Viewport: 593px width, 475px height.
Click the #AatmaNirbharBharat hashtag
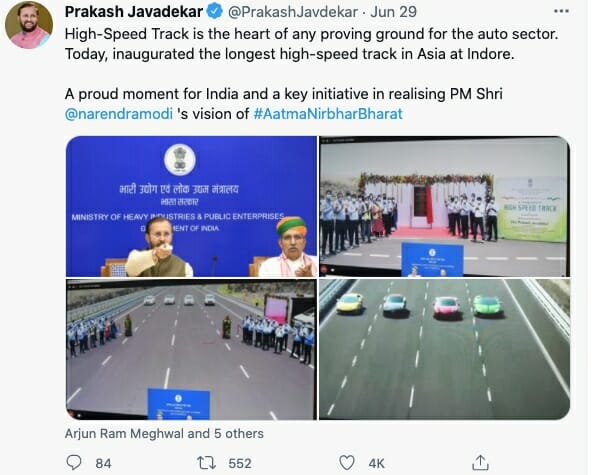coord(328,114)
